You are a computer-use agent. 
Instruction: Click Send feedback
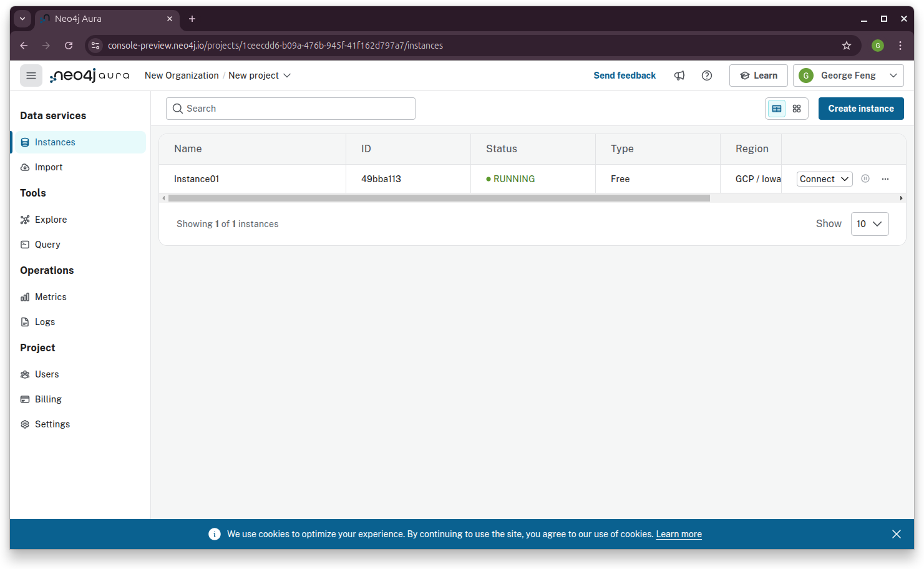pos(625,75)
